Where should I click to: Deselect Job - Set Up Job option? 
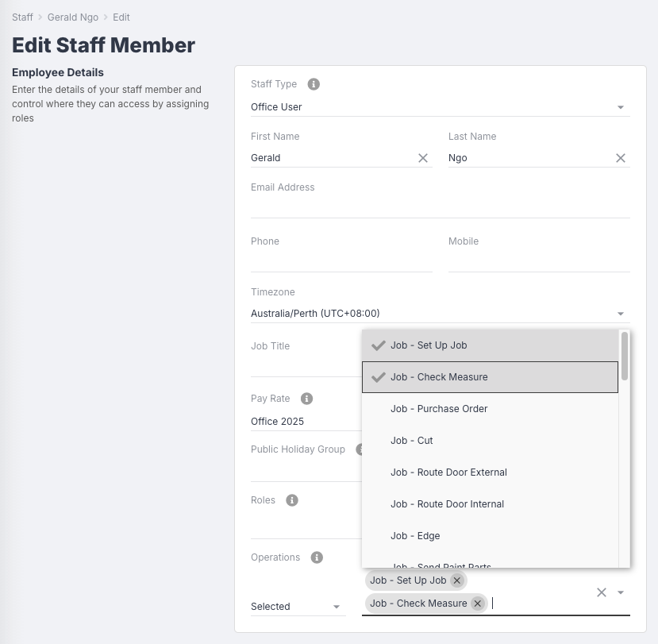[x=429, y=345]
